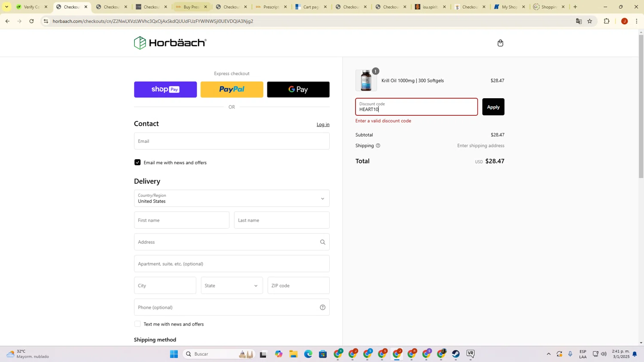This screenshot has width=644, height=362.
Task: Open site information icon in address bar
Action: [x=46, y=21]
